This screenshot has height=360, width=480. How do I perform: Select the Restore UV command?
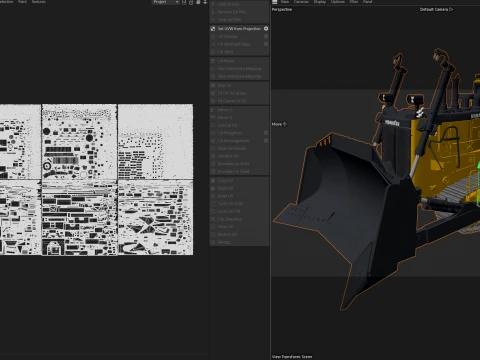point(239,234)
